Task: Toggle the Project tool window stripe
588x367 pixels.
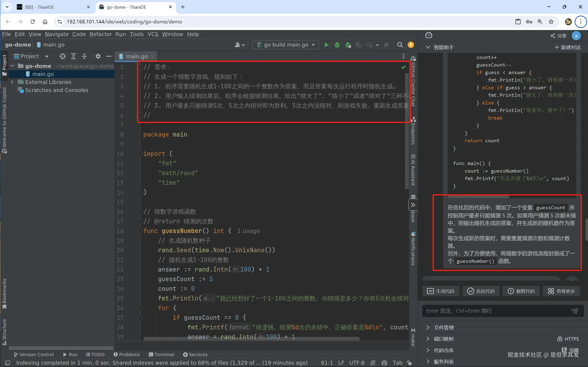Action: (x=4, y=65)
